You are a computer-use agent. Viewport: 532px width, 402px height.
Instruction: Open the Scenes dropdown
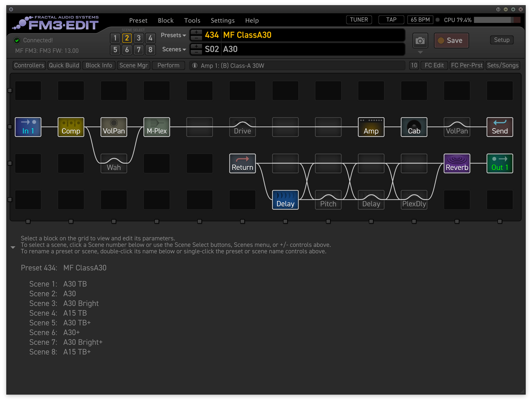(174, 49)
